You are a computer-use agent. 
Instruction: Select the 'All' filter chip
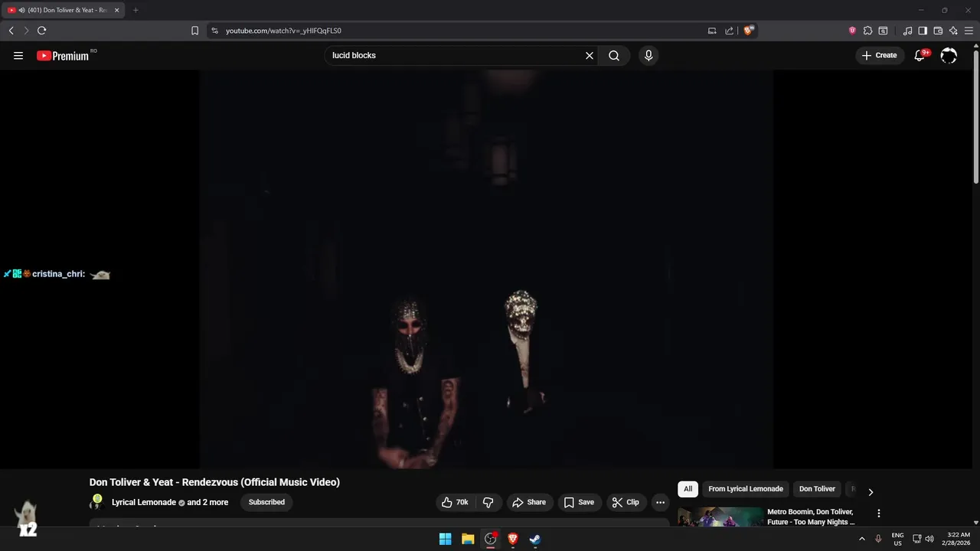(x=688, y=489)
